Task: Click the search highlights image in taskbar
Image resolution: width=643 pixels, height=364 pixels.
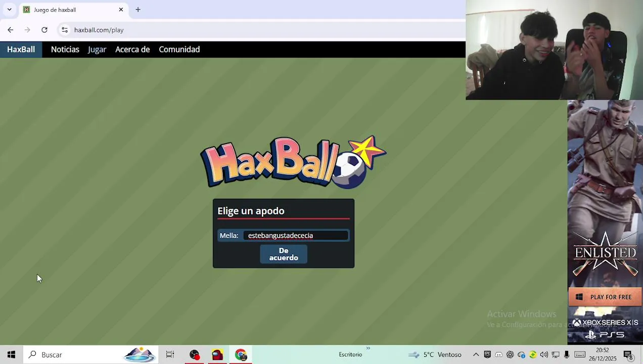Action: tap(140, 355)
